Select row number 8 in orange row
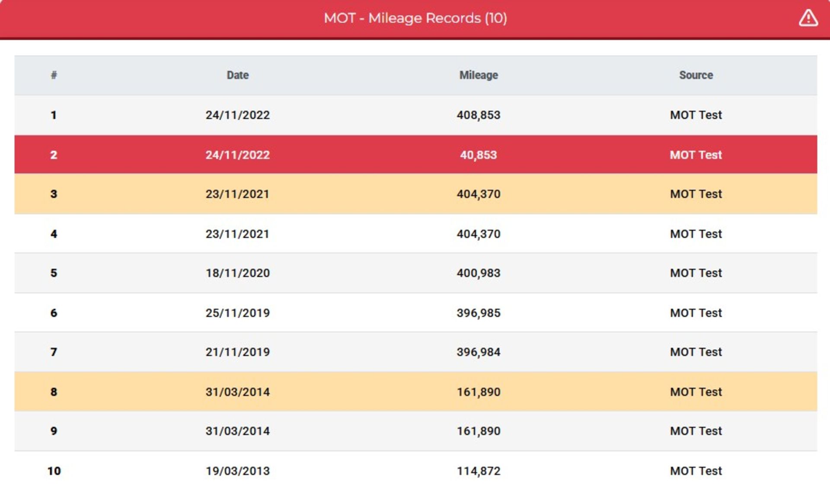 (x=54, y=392)
